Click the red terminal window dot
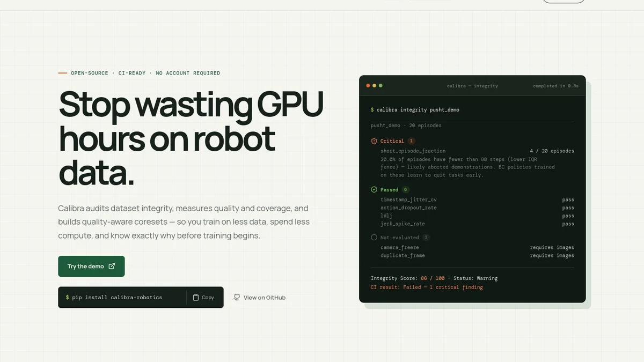The width and height of the screenshot is (644, 362). point(368,86)
